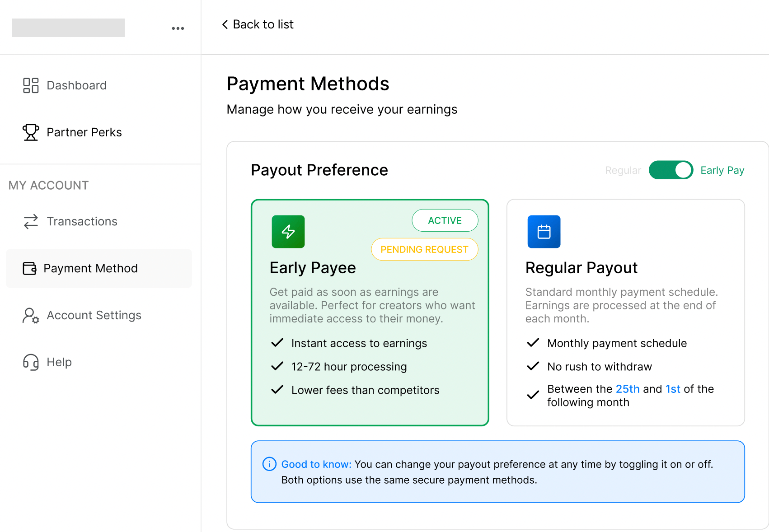The image size is (769, 532).
Task: Click the green lightning bolt Early Payee icon
Action: click(x=288, y=232)
